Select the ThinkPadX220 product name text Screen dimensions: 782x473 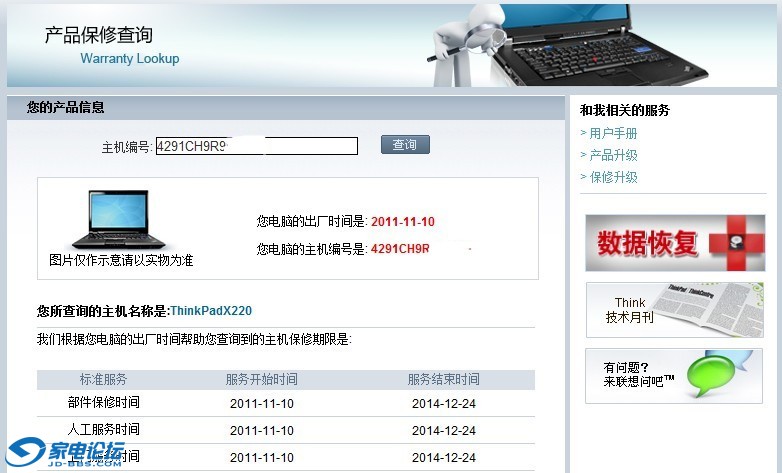[211, 311]
